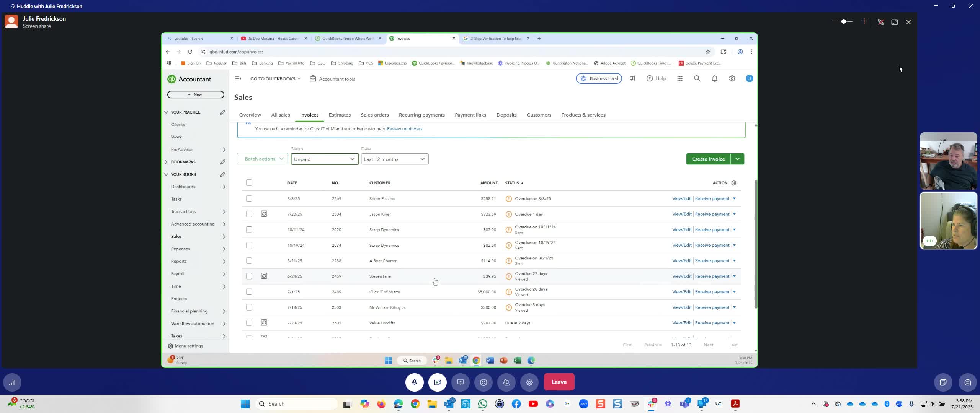Click the QuickBooks address bar URL

pyautogui.click(x=237, y=52)
